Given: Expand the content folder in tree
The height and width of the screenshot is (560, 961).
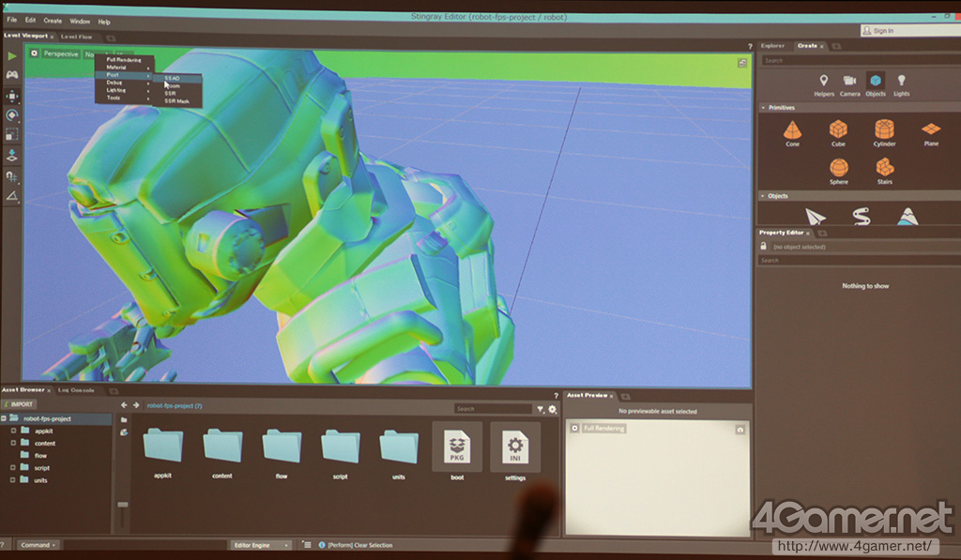Looking at the screenshot, I should [14, 443].
